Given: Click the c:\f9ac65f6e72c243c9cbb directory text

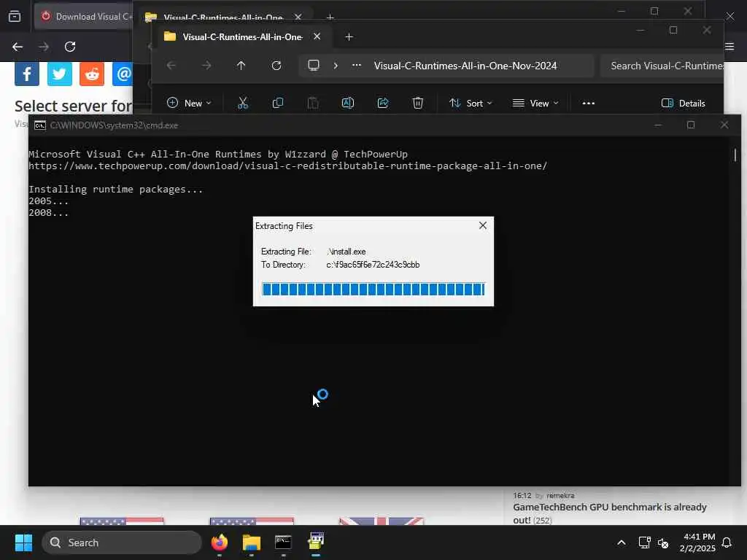Looking at the screenshot, I should point(373,265).
